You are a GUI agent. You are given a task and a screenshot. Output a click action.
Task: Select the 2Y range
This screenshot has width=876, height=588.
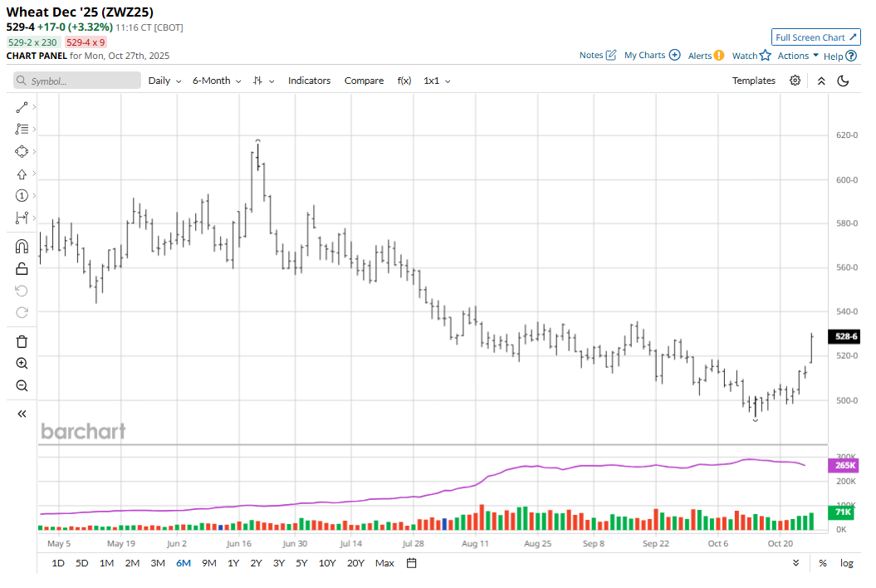click(256, 563)
